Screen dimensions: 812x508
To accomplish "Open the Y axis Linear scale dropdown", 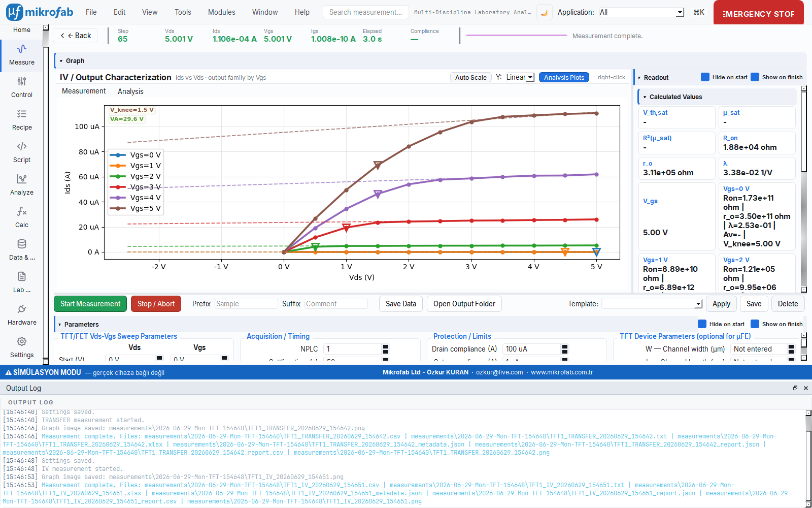I will point(520,77).
